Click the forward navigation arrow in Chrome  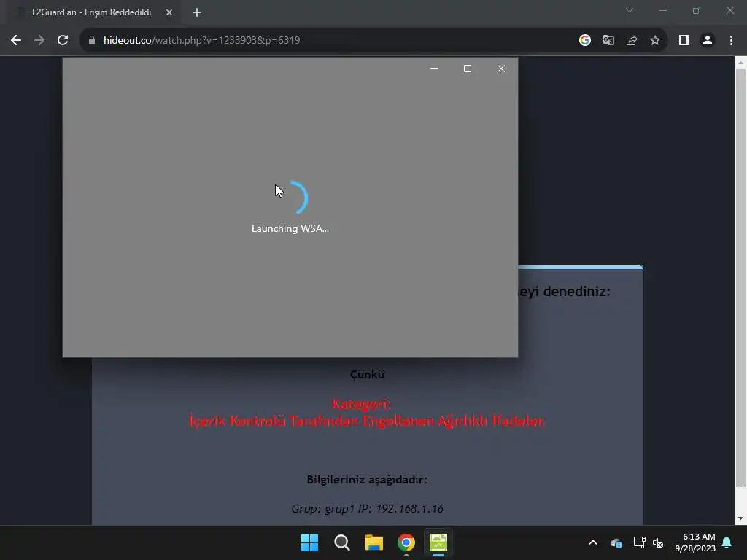(x=39, y=41)
